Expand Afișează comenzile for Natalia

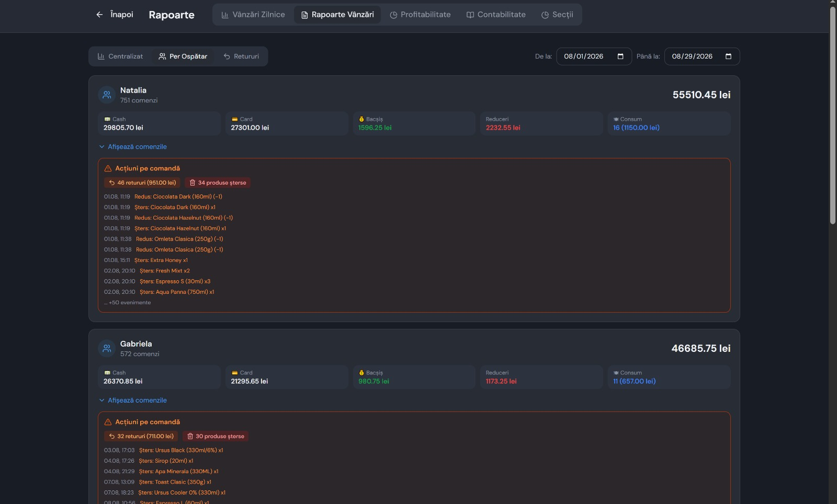click(133, 147)
